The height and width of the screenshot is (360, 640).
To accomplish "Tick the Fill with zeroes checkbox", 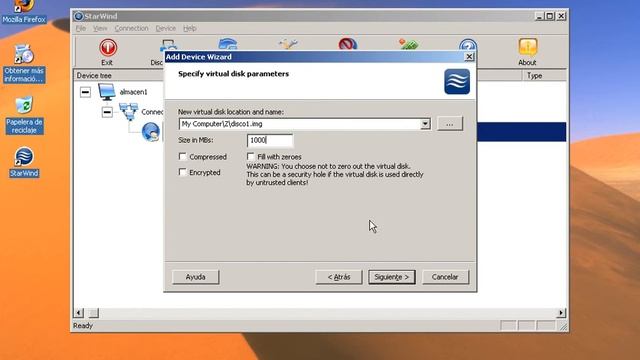I will [x=250, y=156].
